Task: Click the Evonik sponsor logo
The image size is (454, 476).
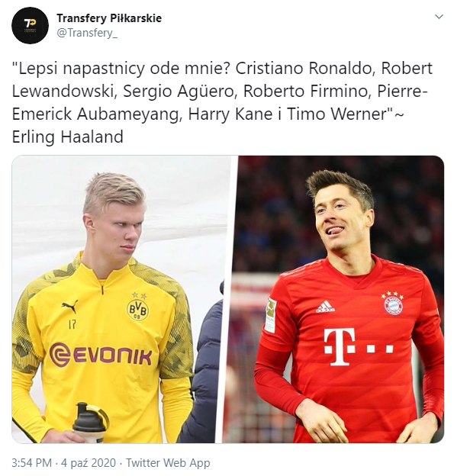Action: (101, 355)
